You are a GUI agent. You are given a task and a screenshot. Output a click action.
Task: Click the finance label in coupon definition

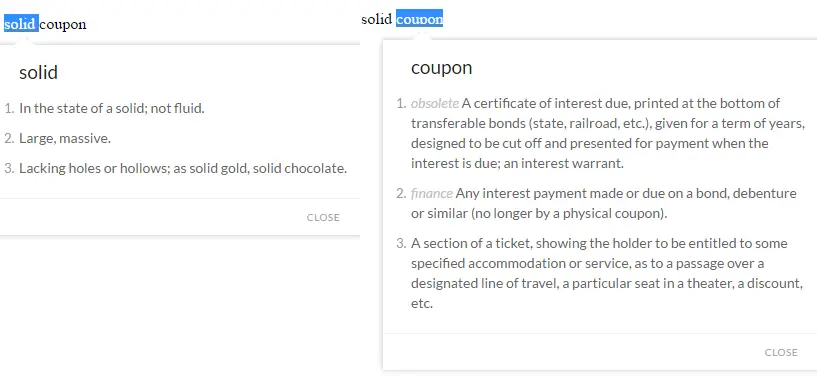tap(432, 194)
